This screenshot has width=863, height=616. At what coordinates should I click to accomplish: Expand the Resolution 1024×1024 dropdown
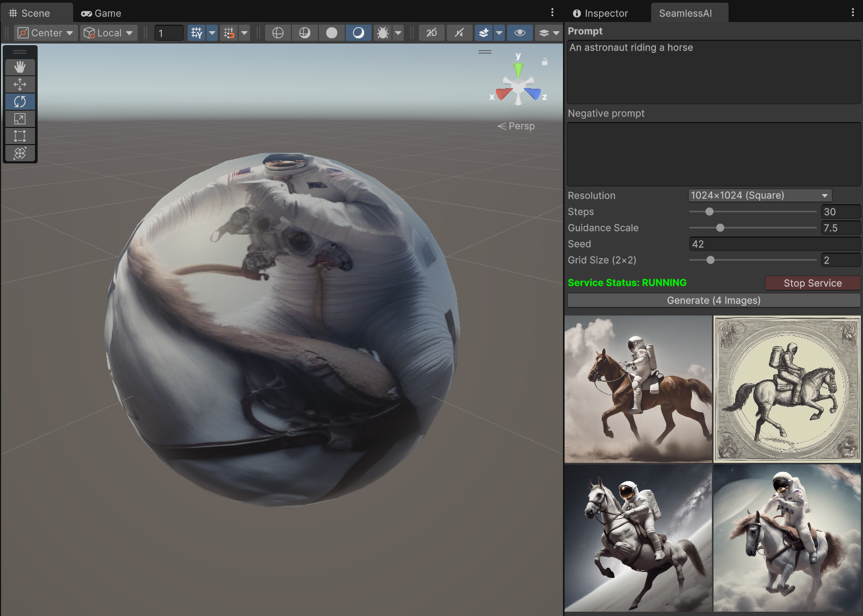click(759, 196)
